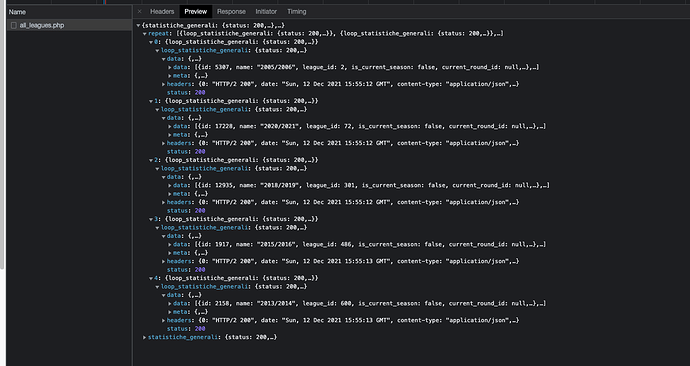Collapse the outer data object in item 2
Screen dimensions: 690x366
tap(163, 177)
